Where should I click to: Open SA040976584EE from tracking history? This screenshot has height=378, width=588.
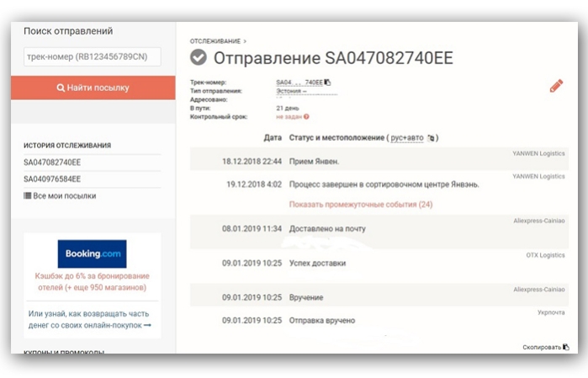coord(52,179)
